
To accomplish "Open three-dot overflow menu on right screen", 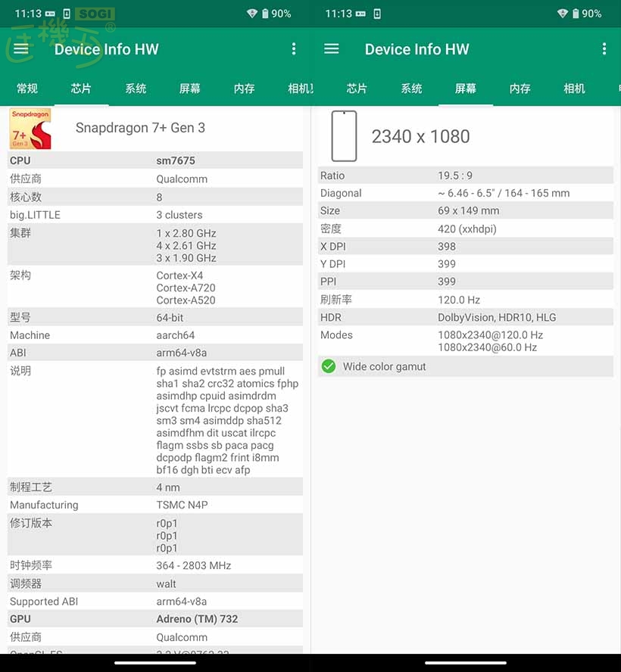I will [x=604, y=49].
